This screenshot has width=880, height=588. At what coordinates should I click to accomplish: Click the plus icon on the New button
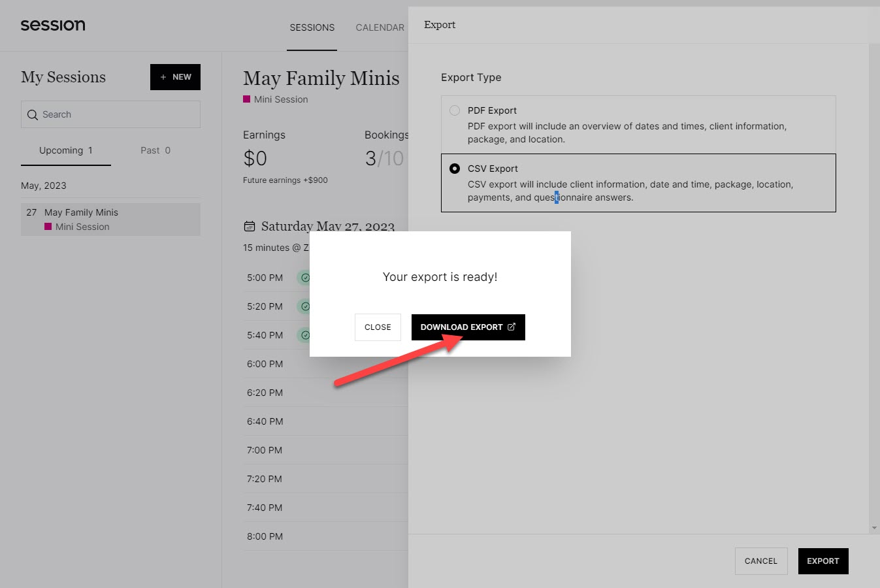pos(163,77)
